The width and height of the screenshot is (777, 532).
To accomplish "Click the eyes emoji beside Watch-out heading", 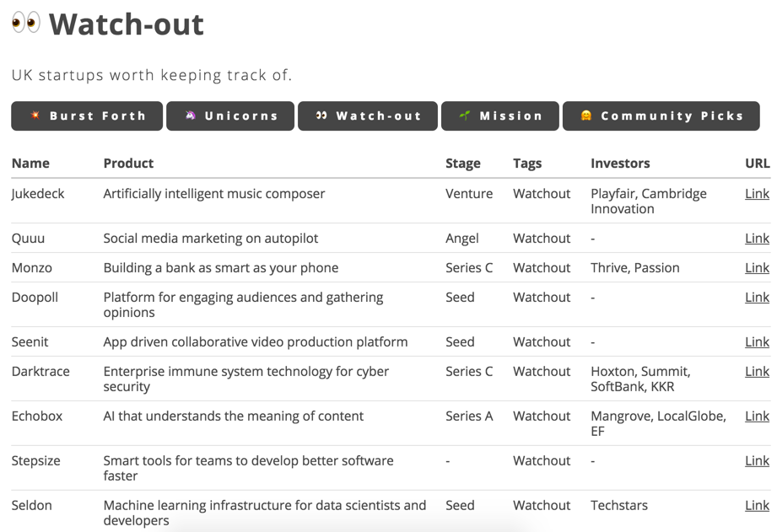I will click(x=26, y=23).
